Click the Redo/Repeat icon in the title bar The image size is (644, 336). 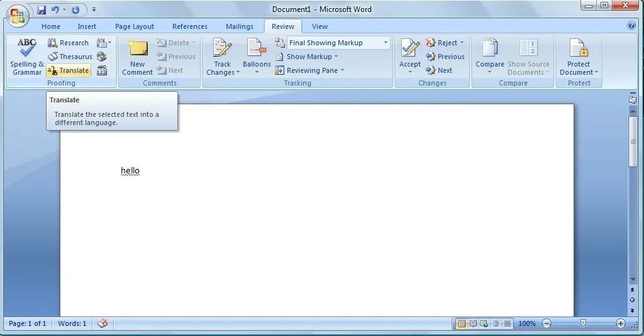75,9
